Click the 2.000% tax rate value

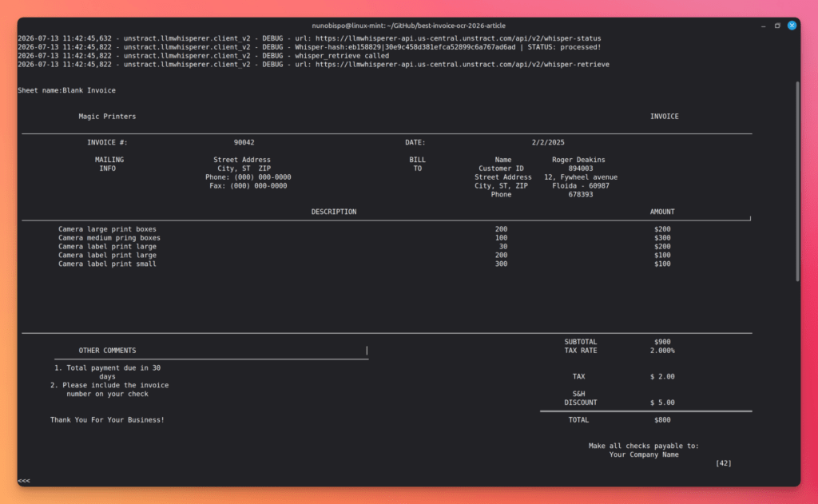(662, 351)
